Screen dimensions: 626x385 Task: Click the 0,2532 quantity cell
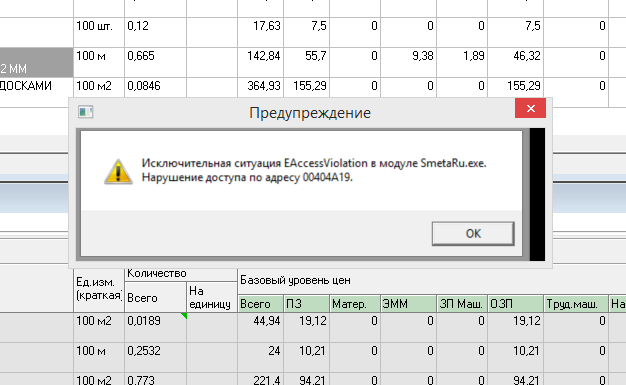[155, 357]
